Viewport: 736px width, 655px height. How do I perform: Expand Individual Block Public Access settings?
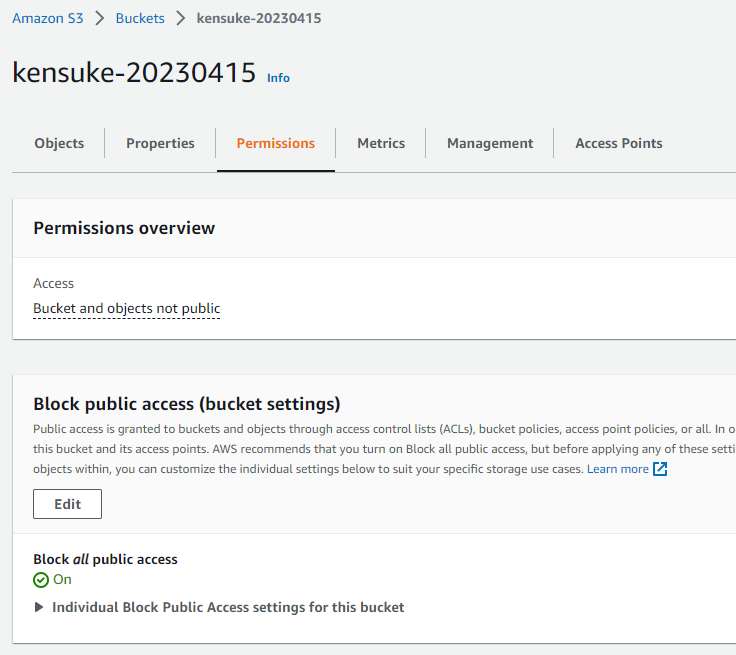219,607
